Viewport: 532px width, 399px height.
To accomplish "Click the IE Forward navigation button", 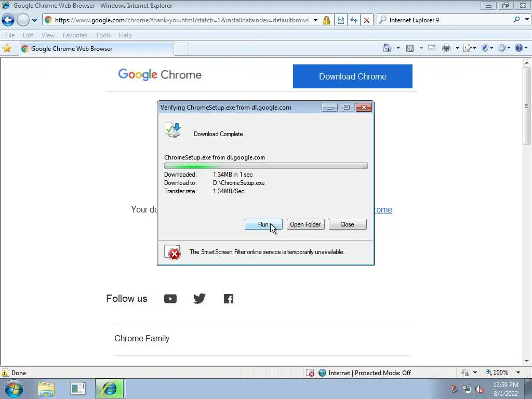I will [x=23, y=20].
